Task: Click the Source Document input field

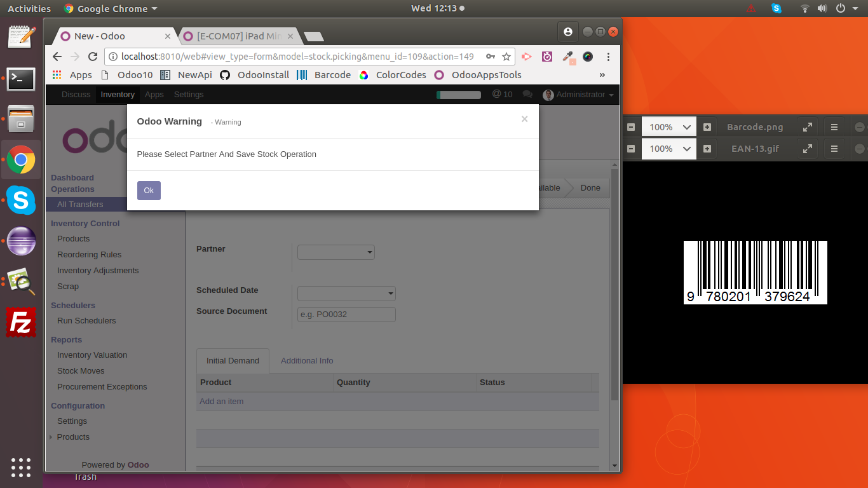Action: [x=346, y=314]
